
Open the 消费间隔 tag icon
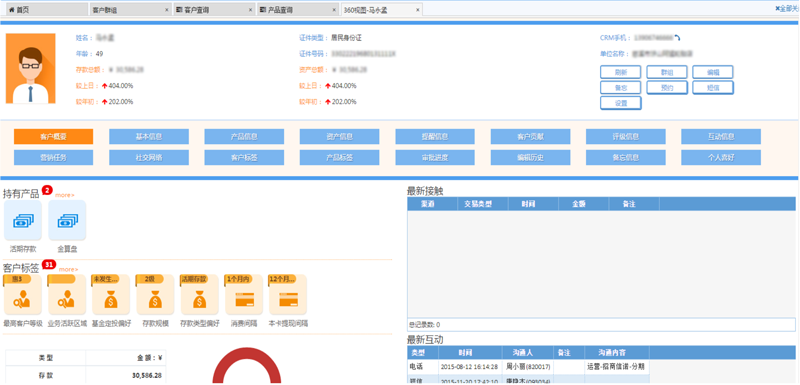point(244,295)
